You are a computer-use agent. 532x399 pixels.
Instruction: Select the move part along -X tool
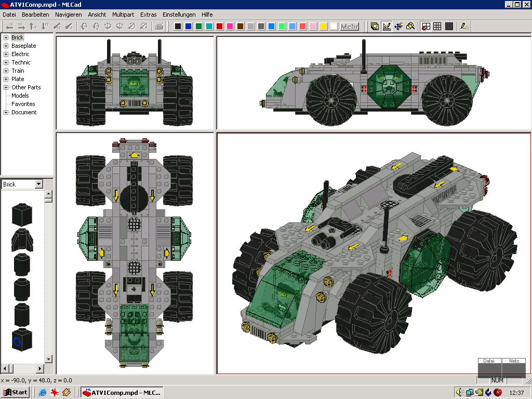click(x=9, y=26)
